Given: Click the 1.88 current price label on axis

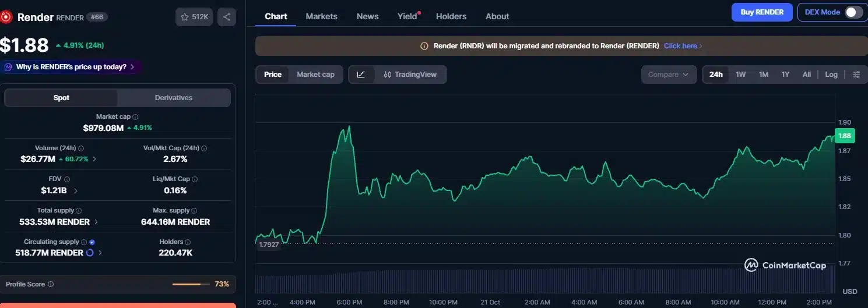Looking at the screenshot, I should 845,136.
